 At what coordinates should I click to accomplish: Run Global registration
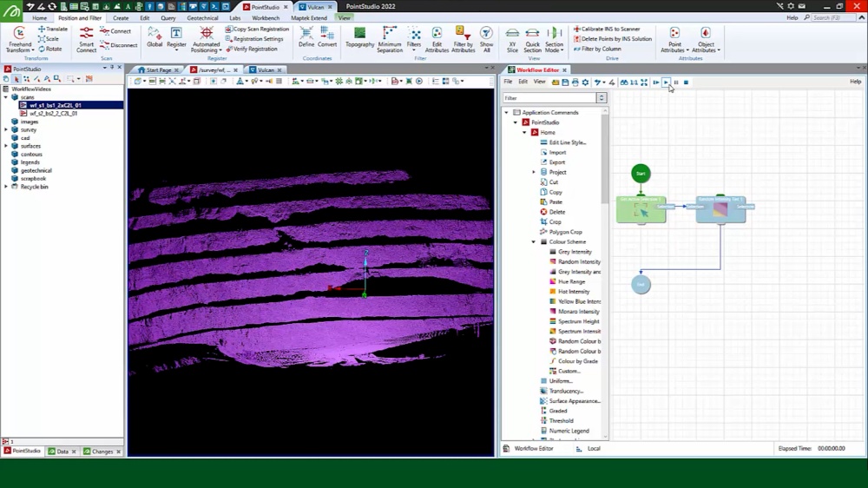tap(155, 37)
